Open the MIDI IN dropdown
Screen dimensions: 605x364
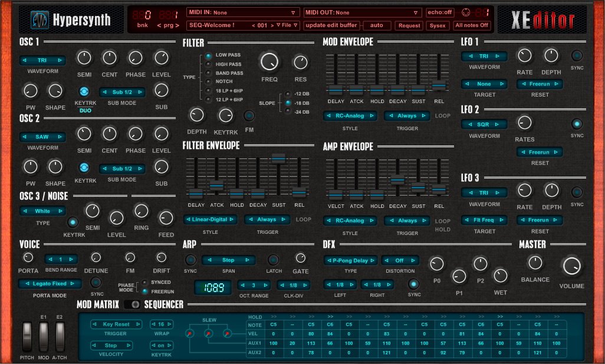[244, 12]
